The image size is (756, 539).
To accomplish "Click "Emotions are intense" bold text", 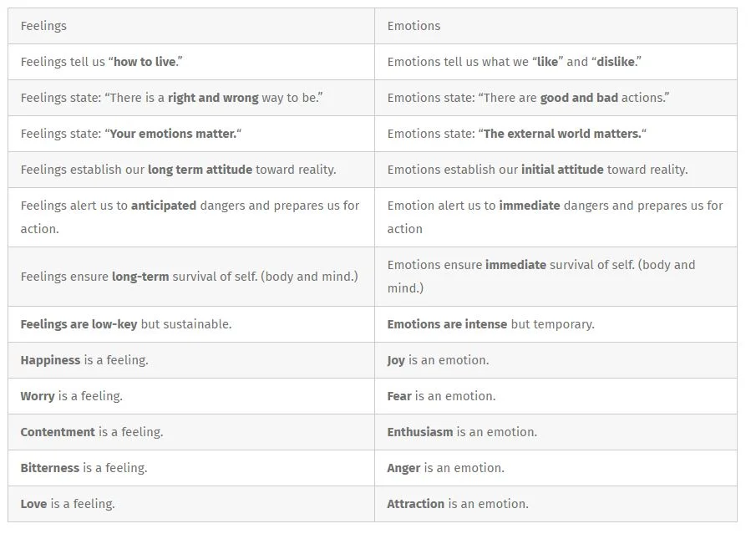I will (x=447, y=324).
